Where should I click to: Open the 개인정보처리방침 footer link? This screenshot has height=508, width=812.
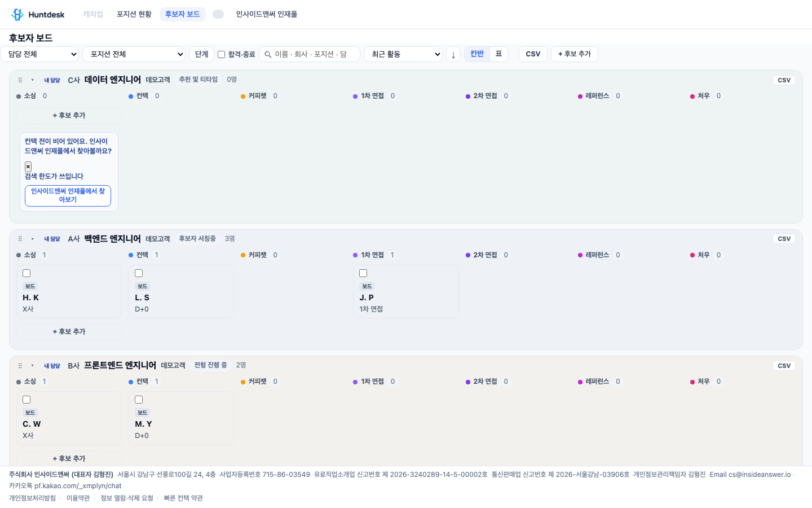tap(32, 498)
